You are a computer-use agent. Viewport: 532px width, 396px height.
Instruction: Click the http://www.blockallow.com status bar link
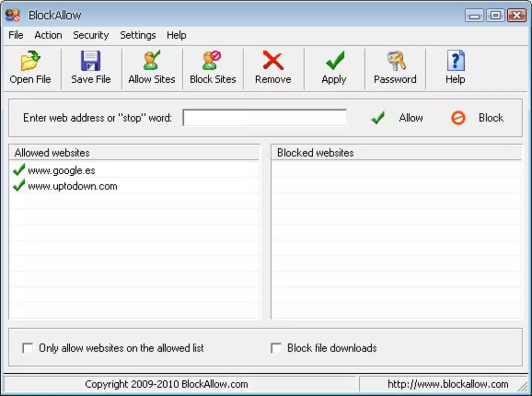[x=448, y=384]
